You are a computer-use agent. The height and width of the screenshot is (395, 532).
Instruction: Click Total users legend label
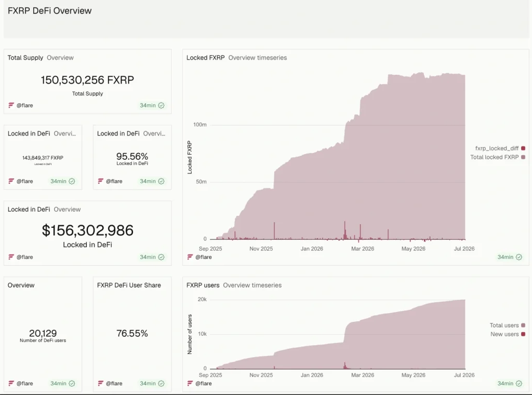[504, 325]
